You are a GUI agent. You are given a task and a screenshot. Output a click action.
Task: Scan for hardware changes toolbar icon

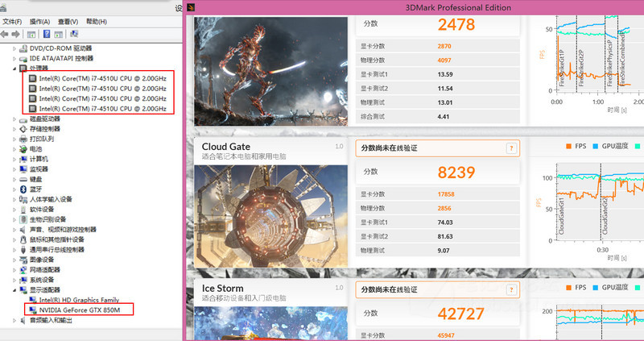coord(74,34)
